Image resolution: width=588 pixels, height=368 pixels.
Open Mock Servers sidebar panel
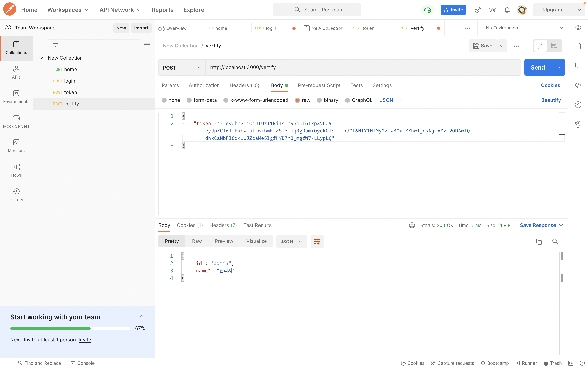click(x=16, y=121)
